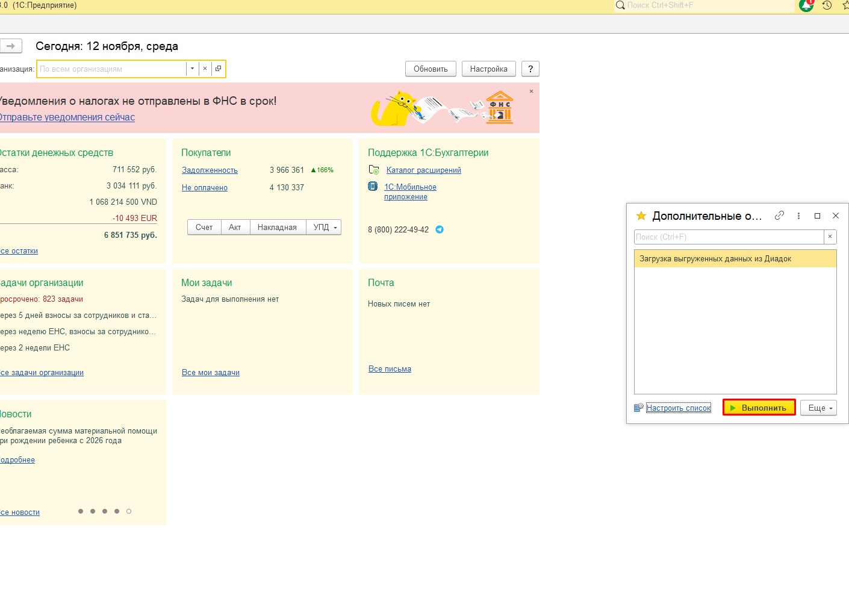Click the 8 (800) 222-49-42 phone number
The image size is (849, 616).
[399, 229]
